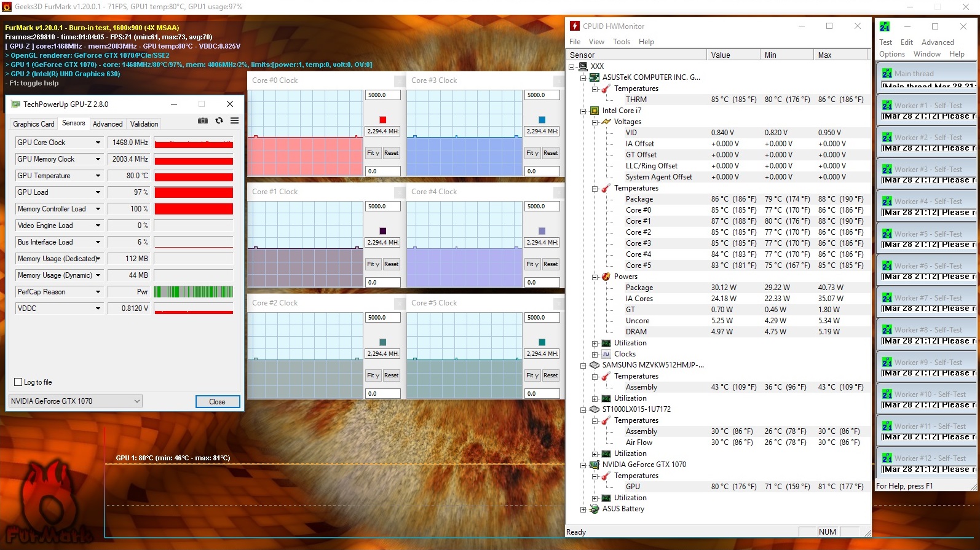Click the SAMSUNG drive icon in HWMonitor
980x550 pixels.
[x=595, y=365]
